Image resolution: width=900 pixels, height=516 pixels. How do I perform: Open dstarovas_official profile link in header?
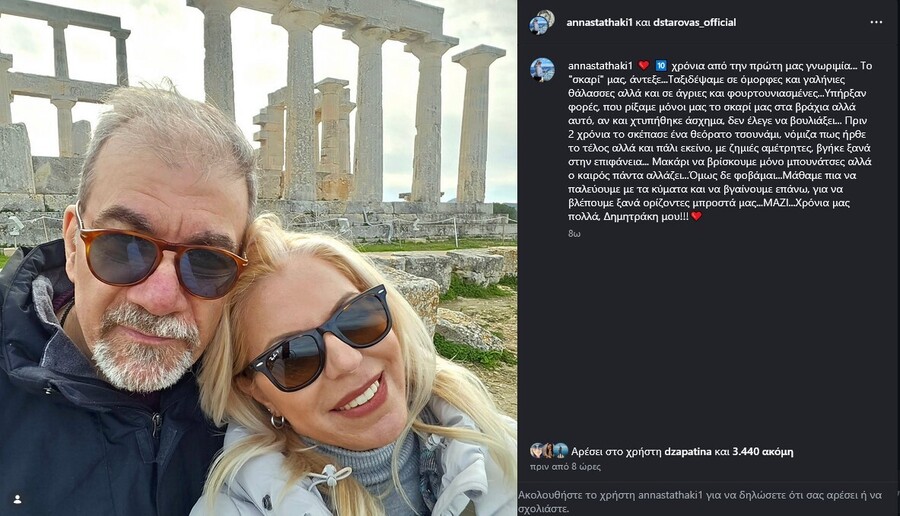695,22
